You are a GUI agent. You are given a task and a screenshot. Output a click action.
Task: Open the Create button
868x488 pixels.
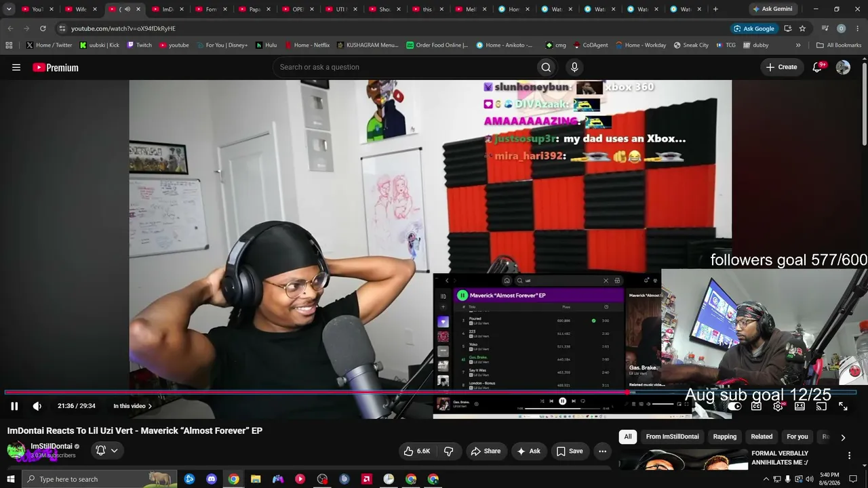[x=781, y=67]
